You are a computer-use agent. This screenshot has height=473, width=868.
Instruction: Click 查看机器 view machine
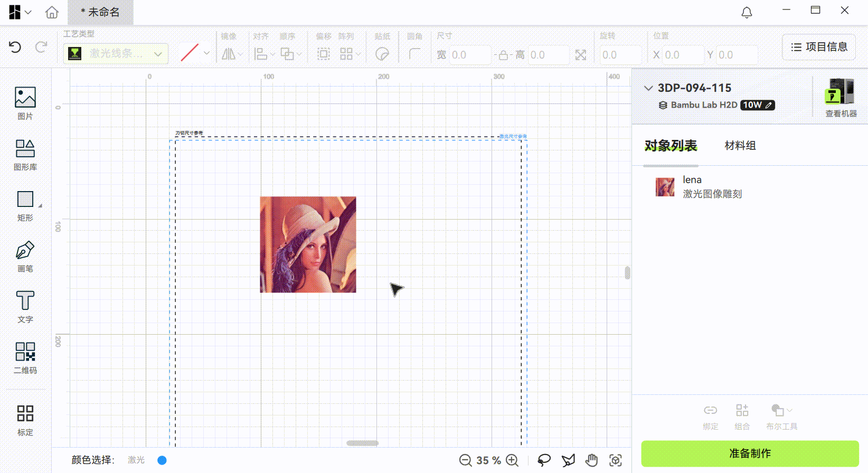[841, 98]
